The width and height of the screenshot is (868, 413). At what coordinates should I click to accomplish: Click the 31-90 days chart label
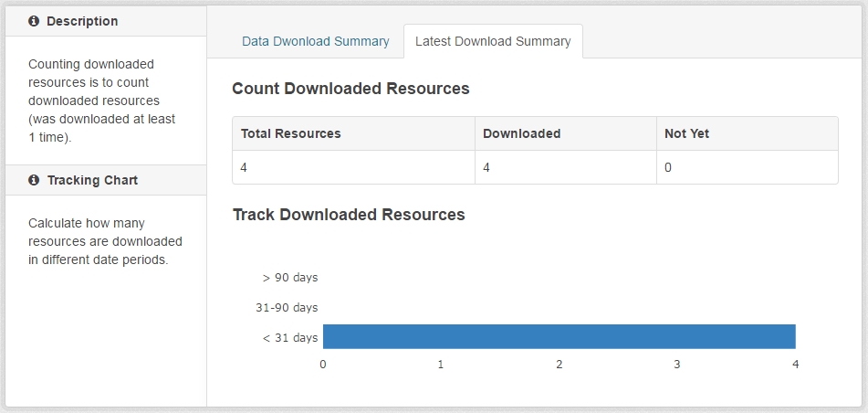(x=287, y=308)
